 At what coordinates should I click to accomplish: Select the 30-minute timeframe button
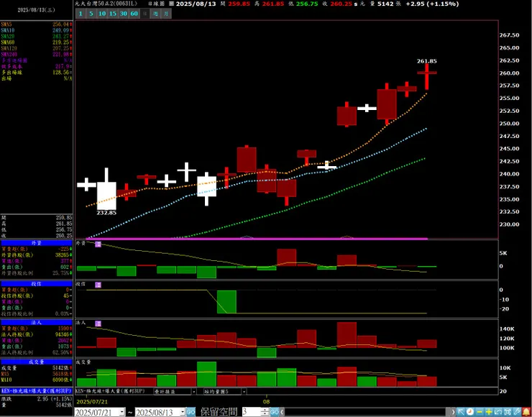pos(124,14)
